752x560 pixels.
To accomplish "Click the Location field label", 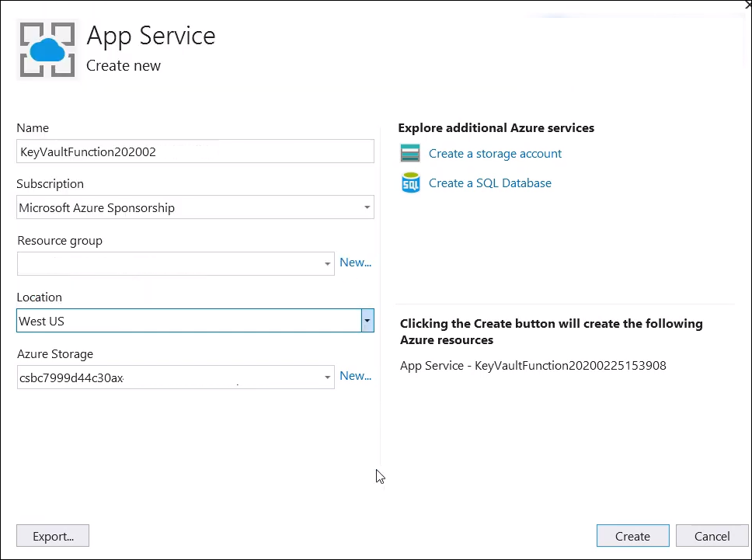I will (x=40, y=297).
